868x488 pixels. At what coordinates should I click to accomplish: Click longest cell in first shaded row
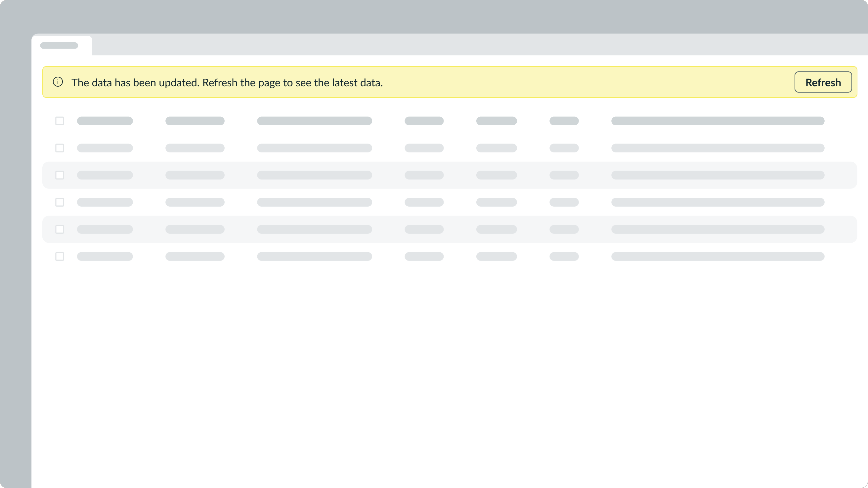coord(718,175)
